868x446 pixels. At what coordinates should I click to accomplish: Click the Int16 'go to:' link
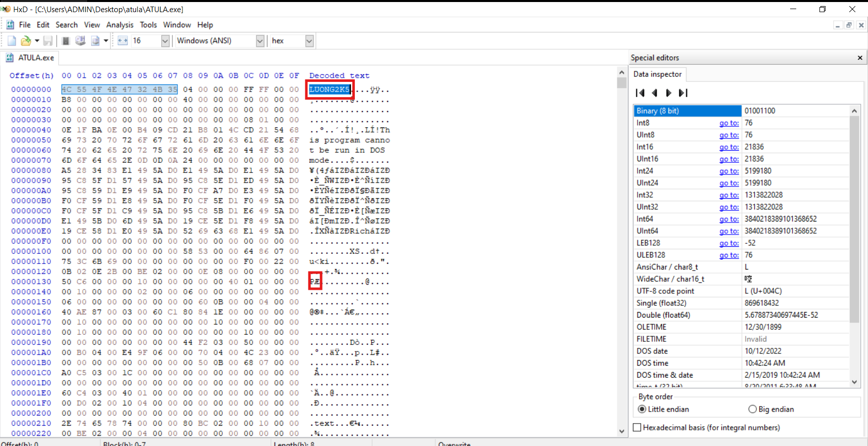(728, 147)
